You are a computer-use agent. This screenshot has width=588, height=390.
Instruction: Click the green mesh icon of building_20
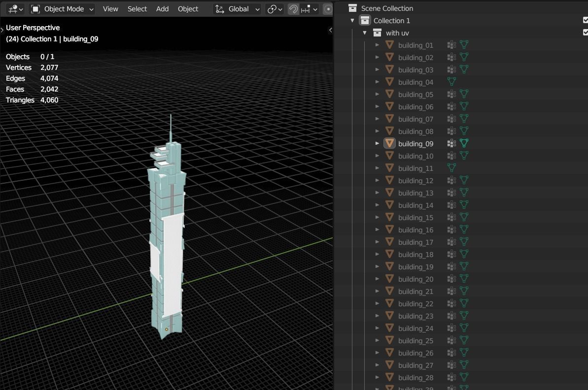tap(464, 279)
